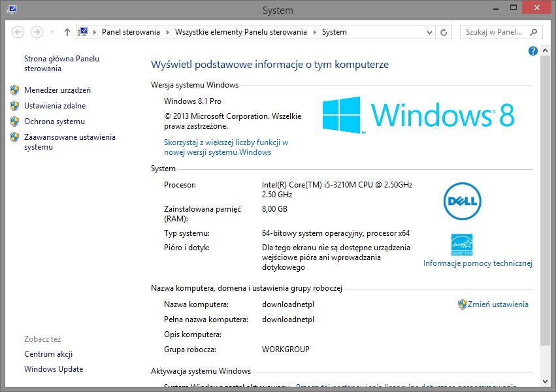
Task: Open Help via blue question mark
Action: (532, 51)
